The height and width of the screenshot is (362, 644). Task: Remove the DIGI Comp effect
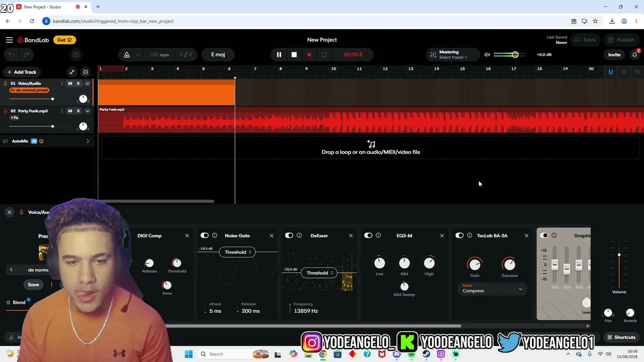[187, 235]
